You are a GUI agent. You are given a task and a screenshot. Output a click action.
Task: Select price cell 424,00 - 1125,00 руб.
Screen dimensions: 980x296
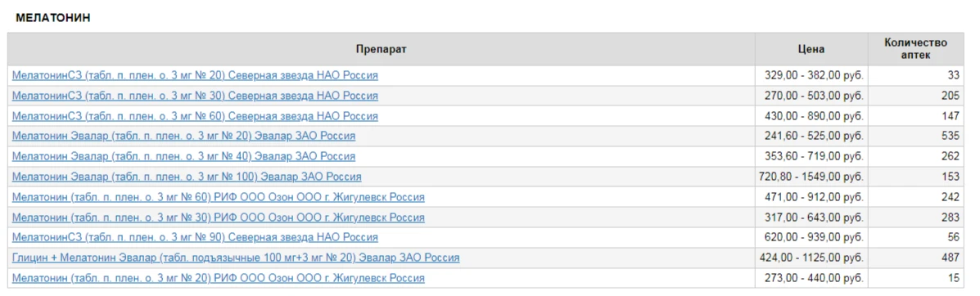click(x=811, y=258)
